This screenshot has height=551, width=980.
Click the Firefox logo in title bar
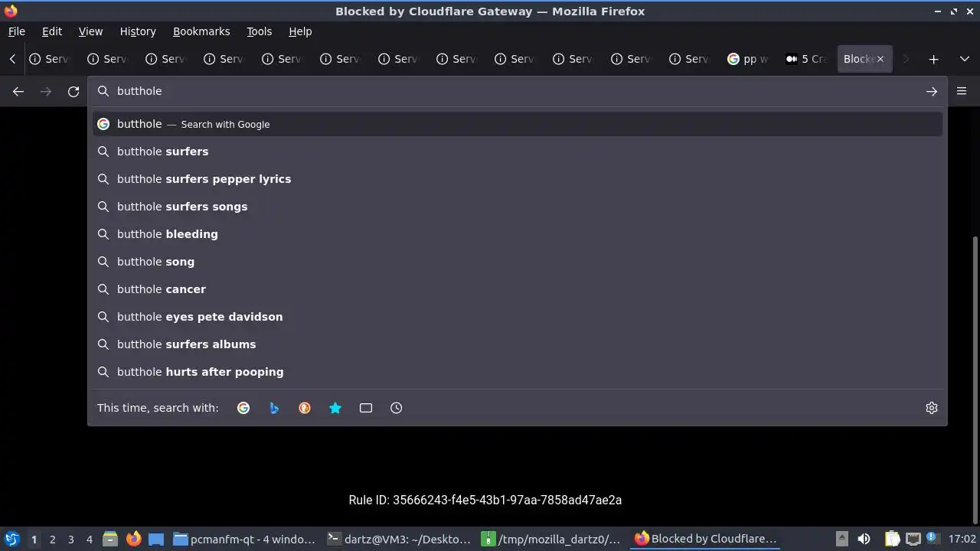(11, 11)
